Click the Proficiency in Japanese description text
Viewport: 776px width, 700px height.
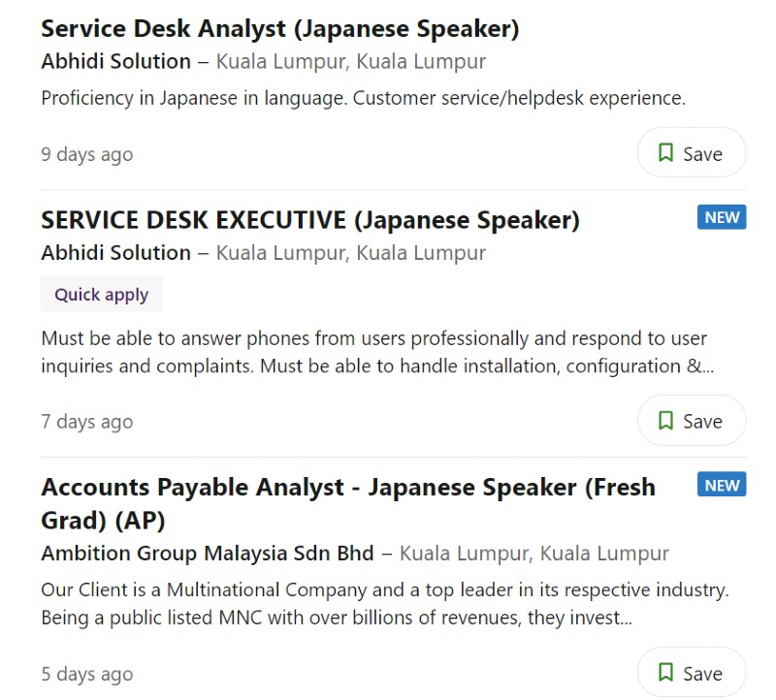click(x=363, y=98)
